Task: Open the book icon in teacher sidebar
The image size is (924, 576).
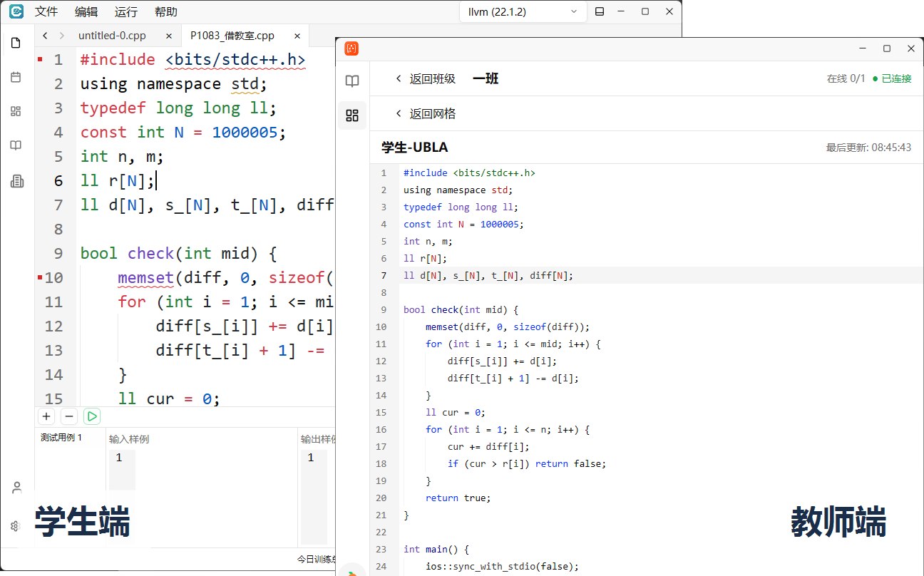Action: pyautogui.click(x=352, y=81)
